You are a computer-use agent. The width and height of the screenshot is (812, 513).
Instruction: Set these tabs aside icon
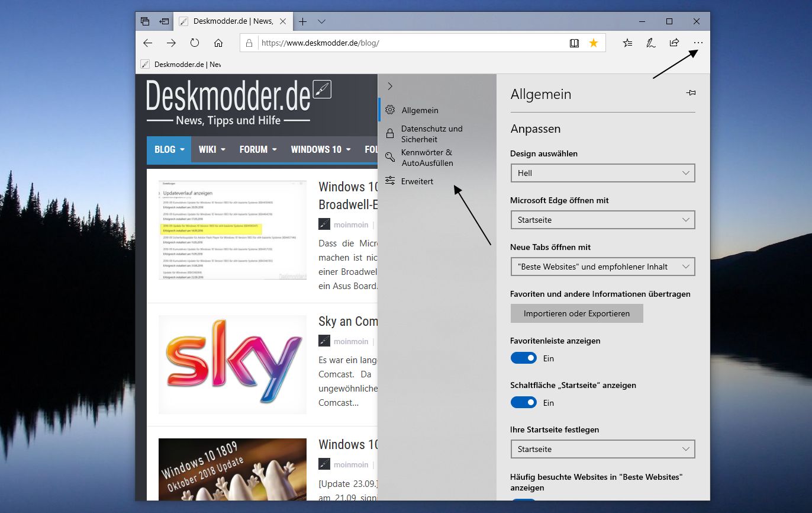[x=164, y=21]
